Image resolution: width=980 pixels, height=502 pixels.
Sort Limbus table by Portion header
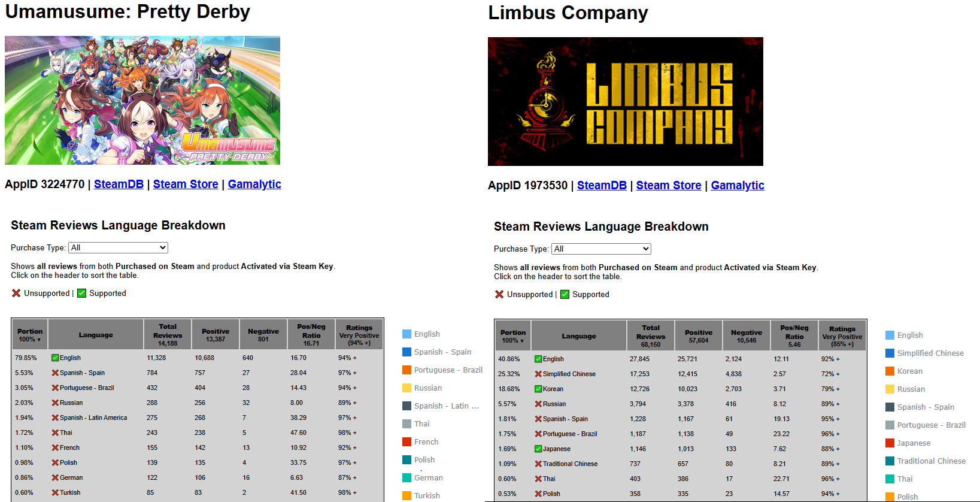tap(513, 336)
